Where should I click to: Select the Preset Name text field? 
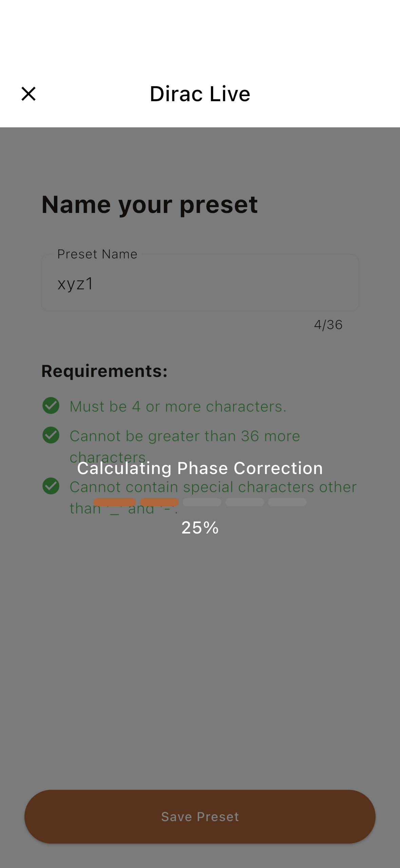[200, 283]
